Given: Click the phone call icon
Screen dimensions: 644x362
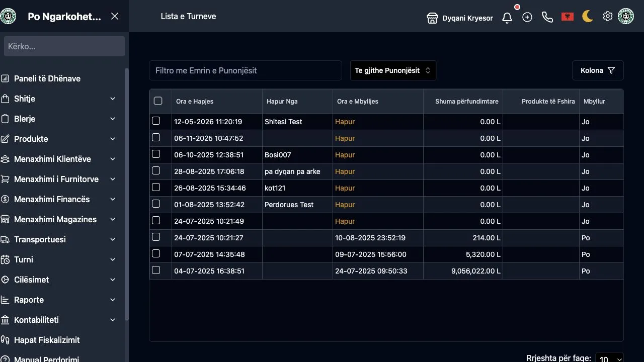Looking at the screenshot, I should click(x=547, y=17).
